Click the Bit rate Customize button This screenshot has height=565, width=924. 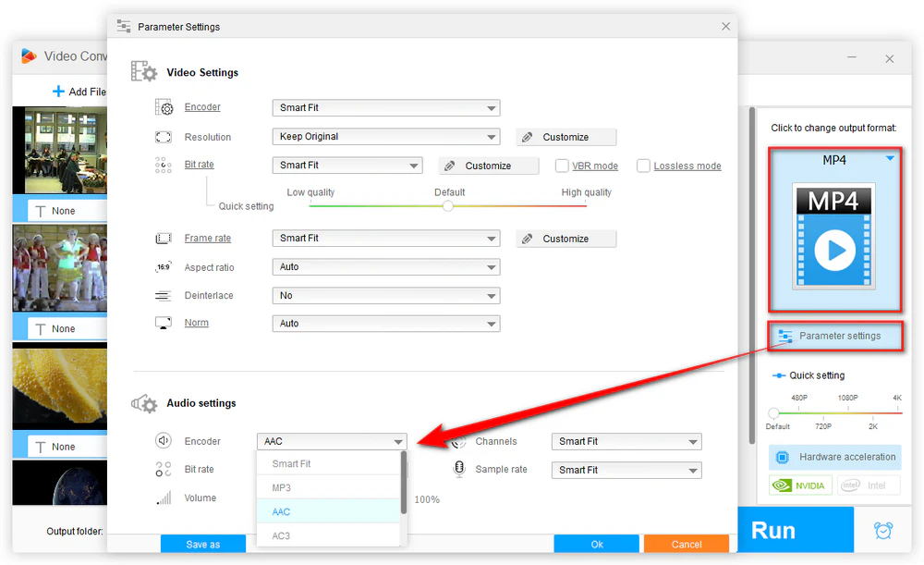[489, 166]
